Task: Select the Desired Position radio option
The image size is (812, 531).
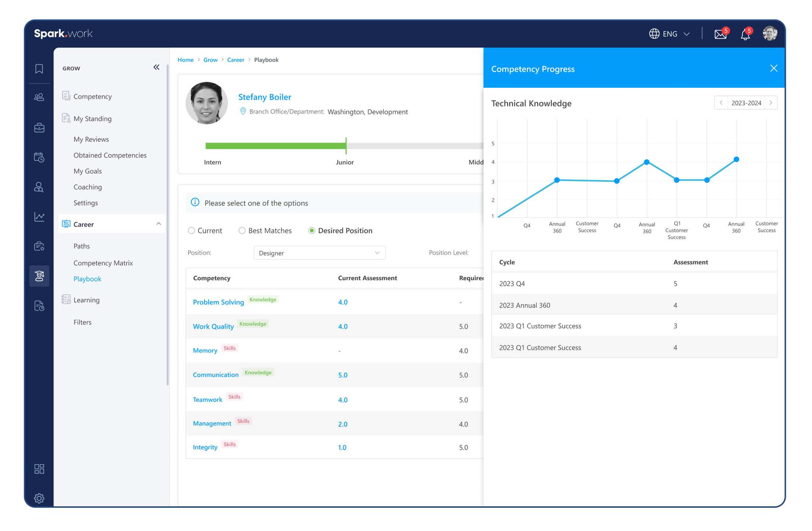Action: [312, 230]
